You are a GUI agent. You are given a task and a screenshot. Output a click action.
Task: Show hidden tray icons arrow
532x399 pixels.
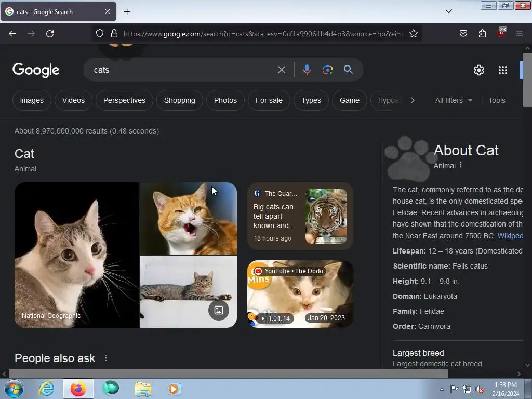[442, 390]
